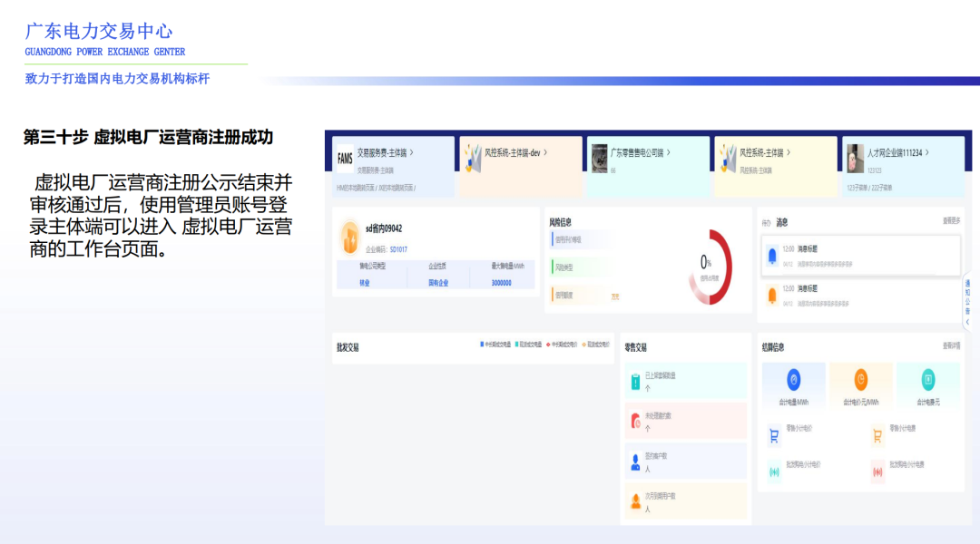Toggle the 现货成交电量 legend item
980x544 pixels.
pyautogui.click(x=528, y=343)
